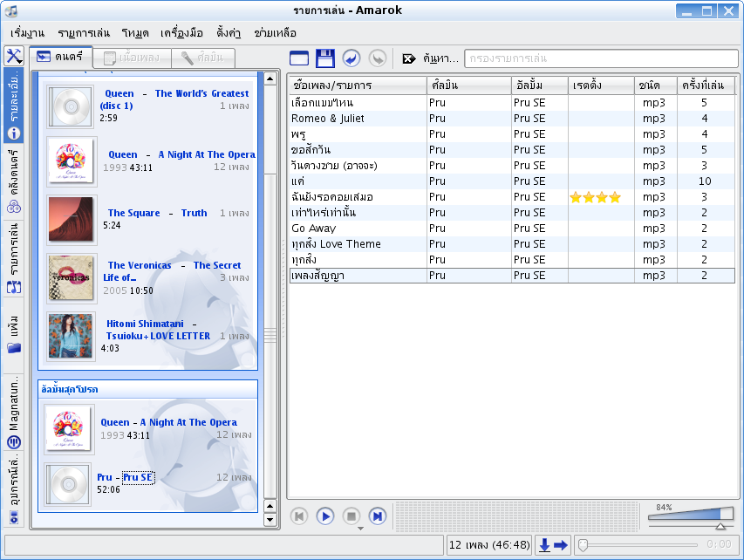
Task: Switch to the ดนตรี context tab
Action: 60,57
